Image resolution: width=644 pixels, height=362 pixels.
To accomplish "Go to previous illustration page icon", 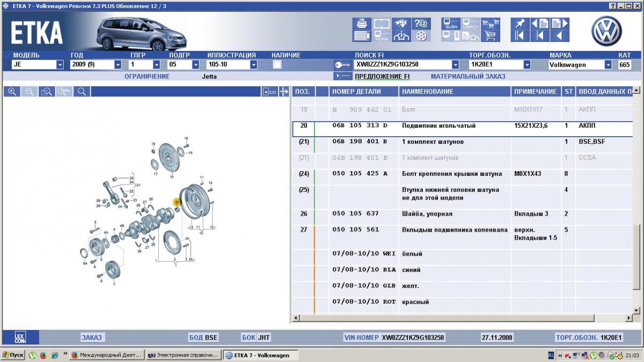I will 540,24.
